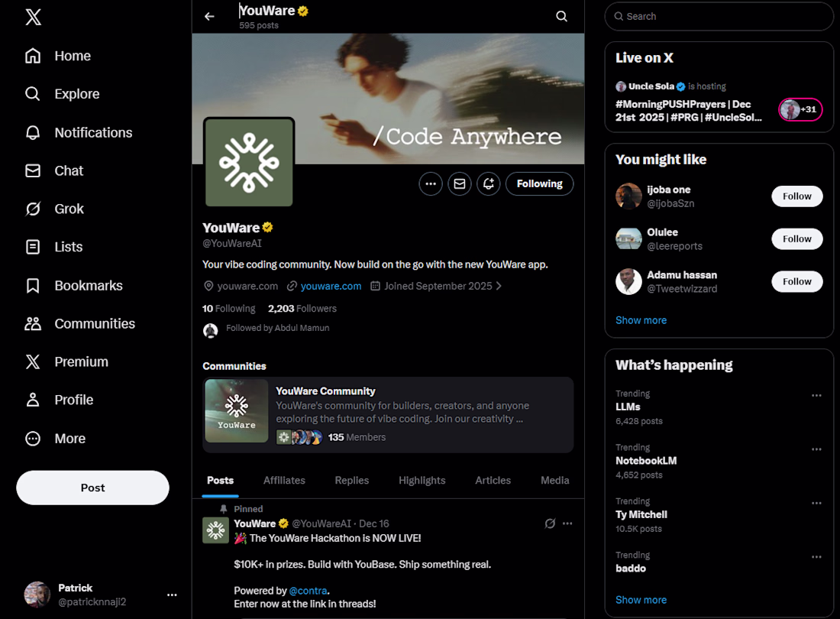Click the X logo icon
This screenshot has height=619, width=840.
(x=33, y=17)
